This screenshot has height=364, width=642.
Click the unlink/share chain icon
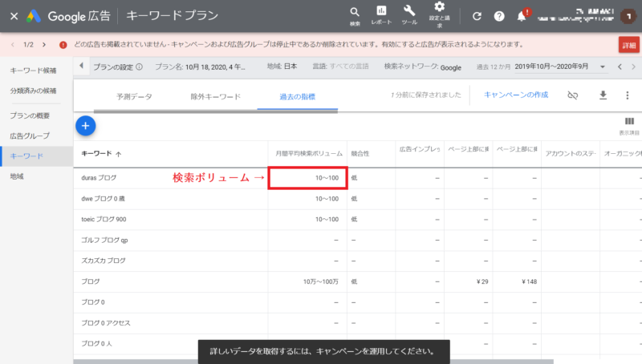coord(572,95)
